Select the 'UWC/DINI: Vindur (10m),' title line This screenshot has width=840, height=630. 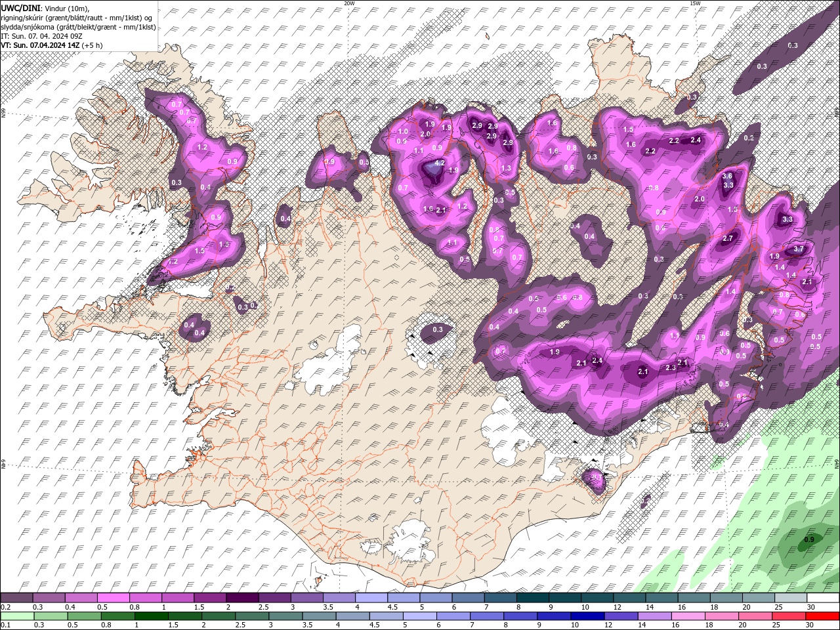pos(45,8)
